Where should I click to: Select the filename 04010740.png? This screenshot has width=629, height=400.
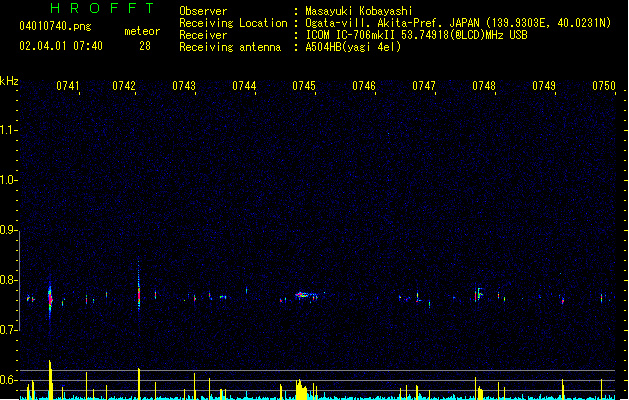pos(55,26)
